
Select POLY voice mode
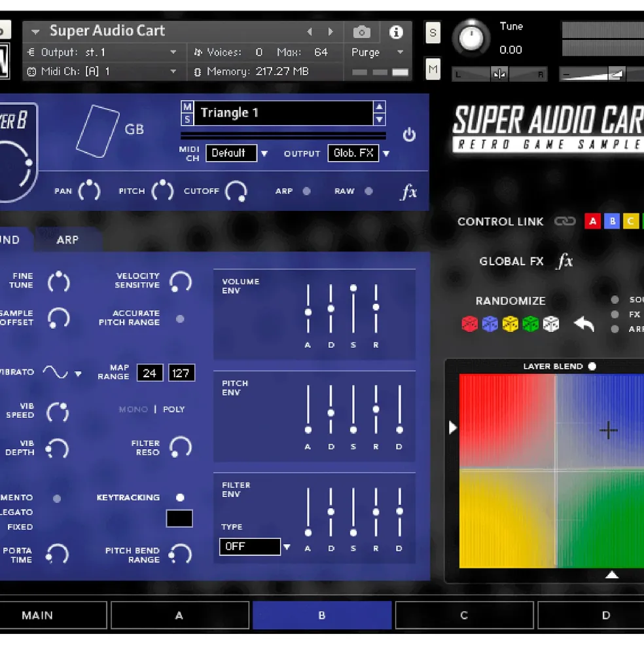tap(174, 409)
